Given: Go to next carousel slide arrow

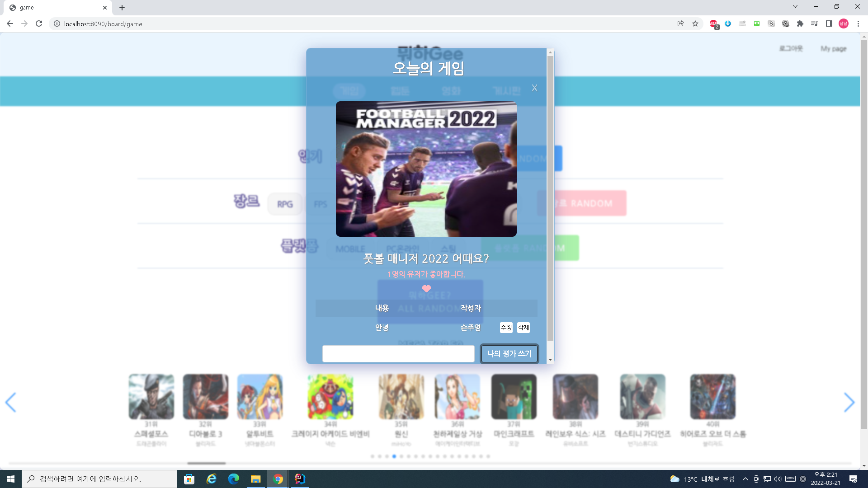Looking at the screenshot, I should [849, 402].
